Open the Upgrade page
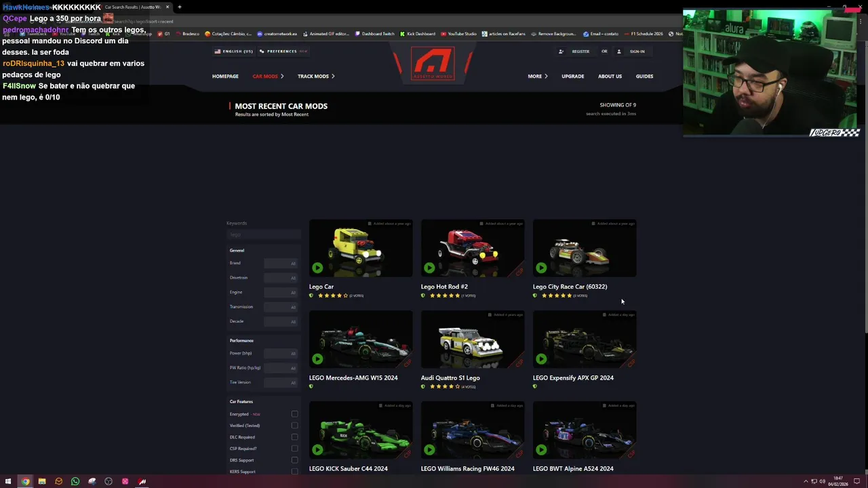This screenshot has height=488, width=868. (573, 77)
